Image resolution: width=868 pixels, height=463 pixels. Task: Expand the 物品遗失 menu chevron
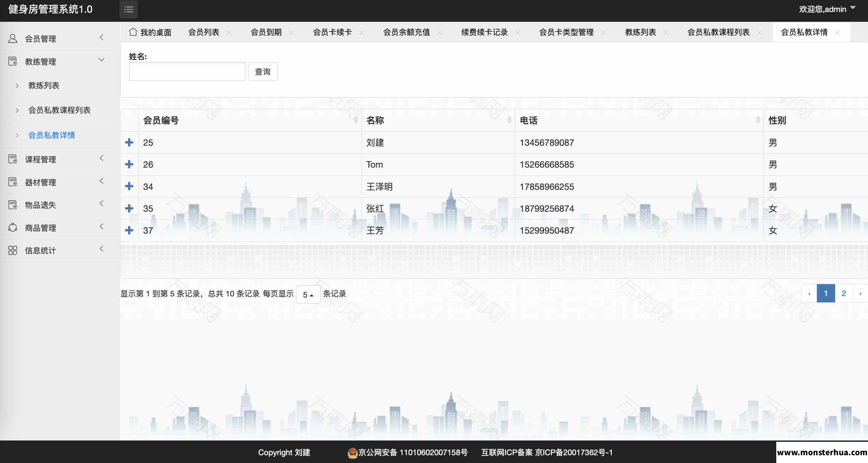click(102, 203)
